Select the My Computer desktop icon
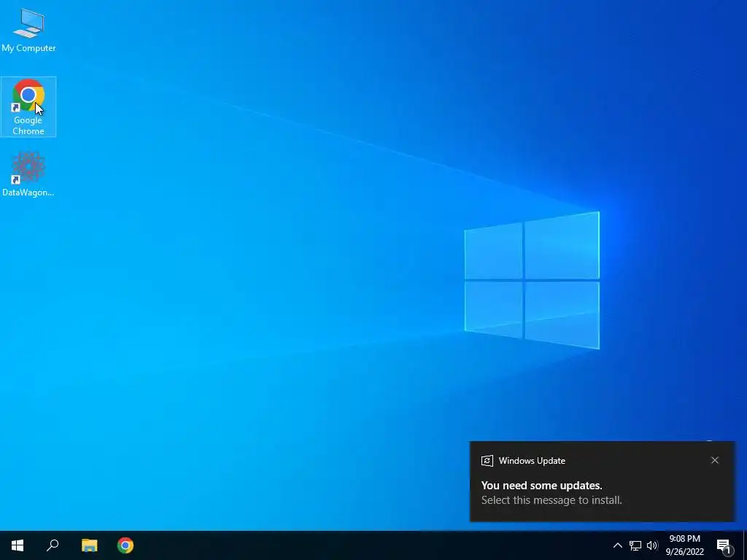The image size is (747, 560). (28, 29)
